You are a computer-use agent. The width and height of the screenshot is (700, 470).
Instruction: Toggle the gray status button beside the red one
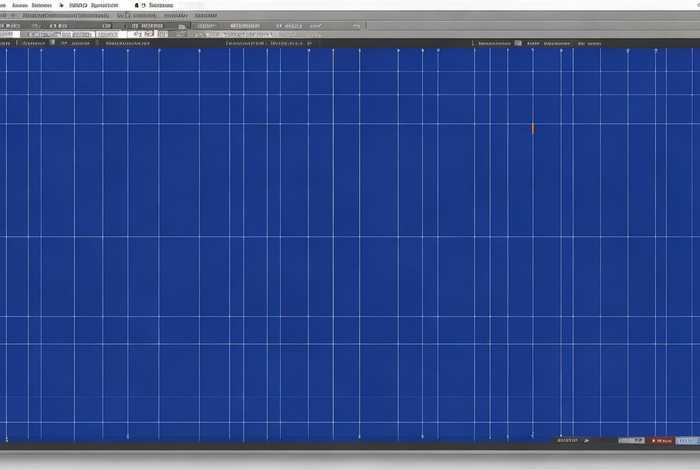[x=633, y=440]
